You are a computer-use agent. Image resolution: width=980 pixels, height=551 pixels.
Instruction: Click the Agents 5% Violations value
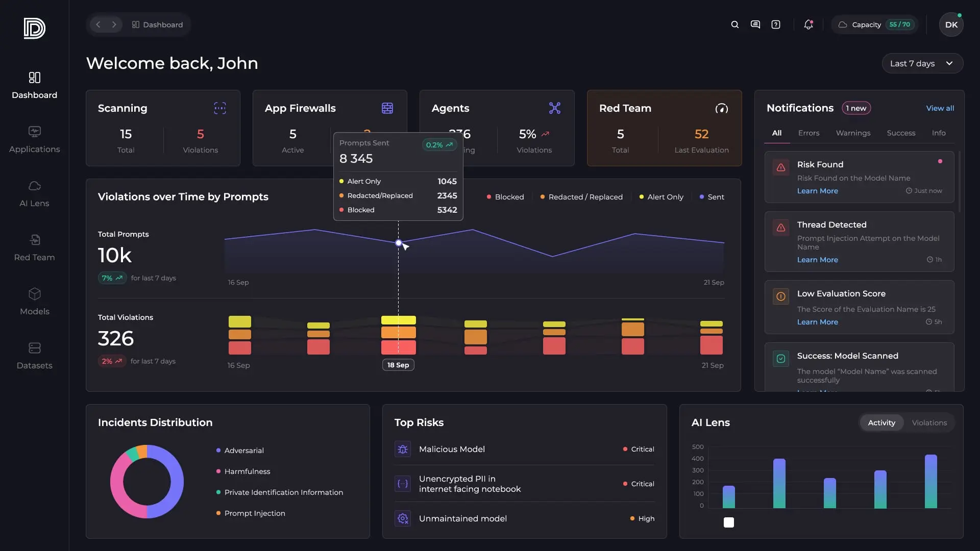528,134
